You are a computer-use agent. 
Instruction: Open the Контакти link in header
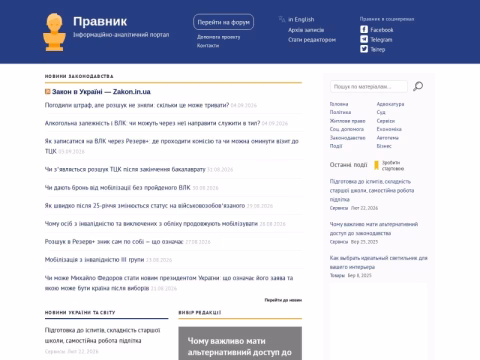[x=208, y=45]
